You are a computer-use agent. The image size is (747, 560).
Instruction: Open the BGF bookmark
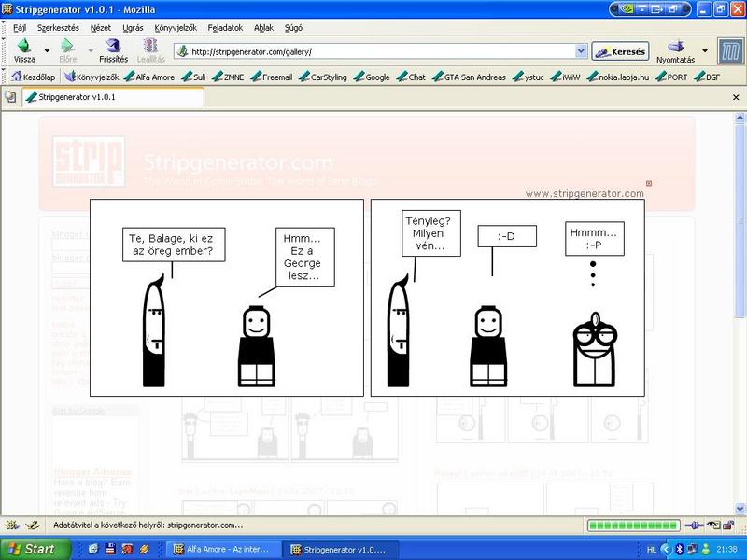point(708,77)
